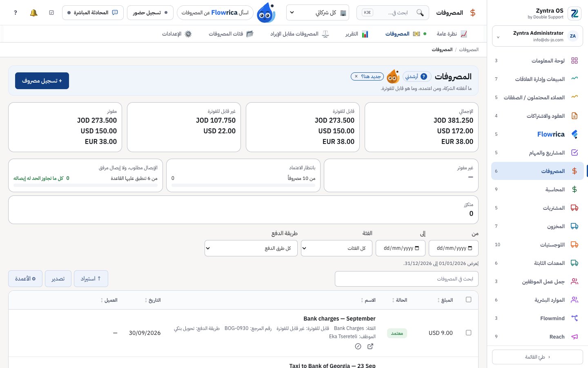The width and height of the screenshot is (588, 368).
Task: Click the Flowrica water-drop mascot in top bar
Action: tap(266, 13)
